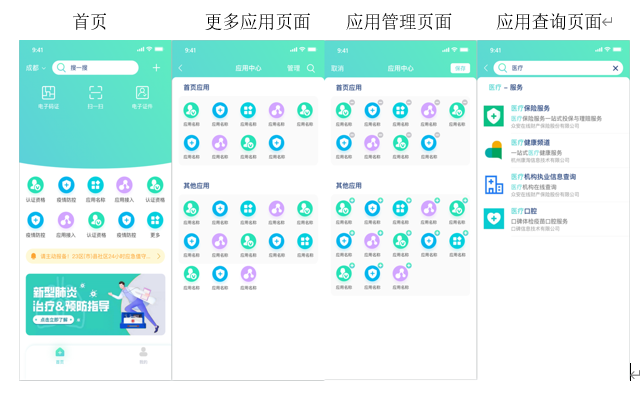Expand the 成都 city dropdown
The width and height of the screenshot is (643, 395).
36,68
